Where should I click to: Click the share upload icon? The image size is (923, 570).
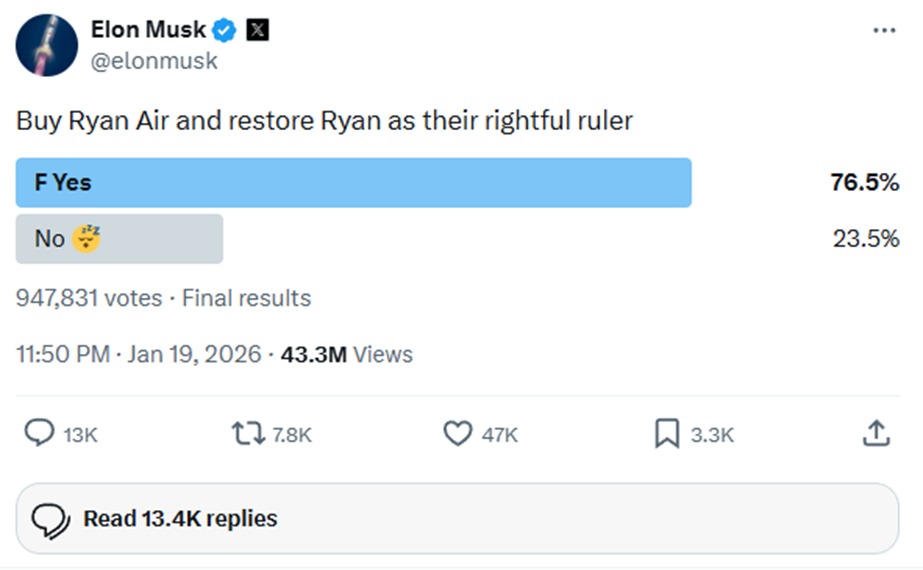coord(875,433)
